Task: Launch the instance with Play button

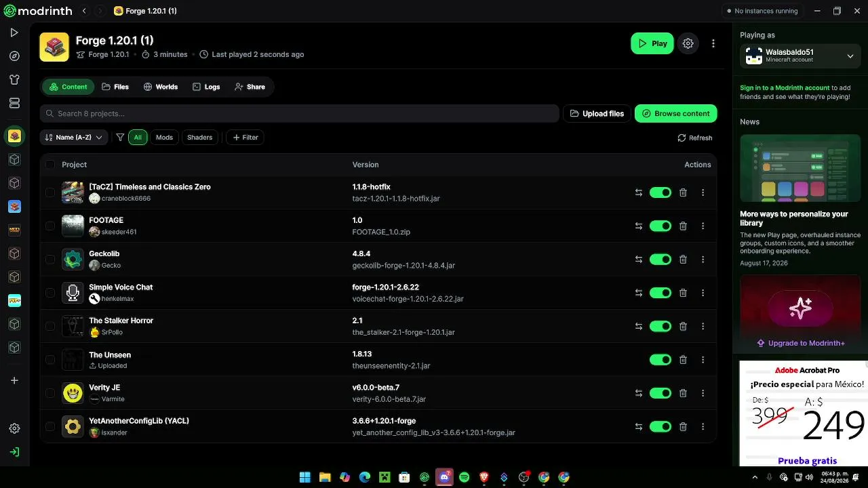Action: coord(652,43)
